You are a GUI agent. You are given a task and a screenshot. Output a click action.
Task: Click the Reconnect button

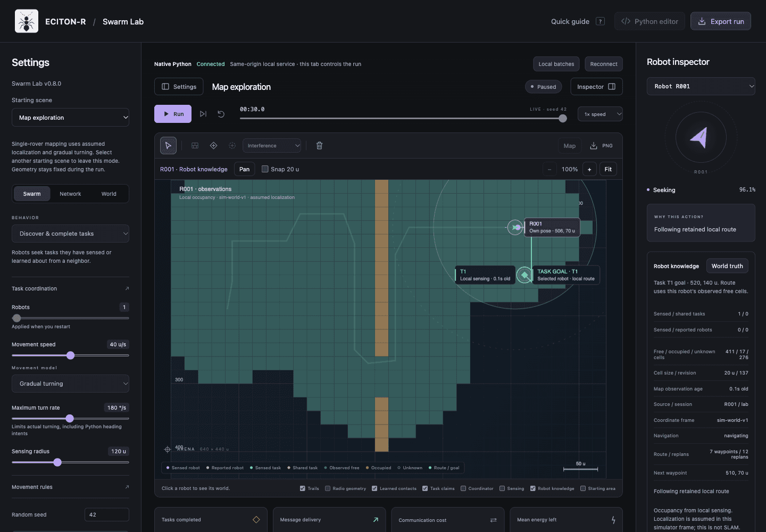[604, 64]
